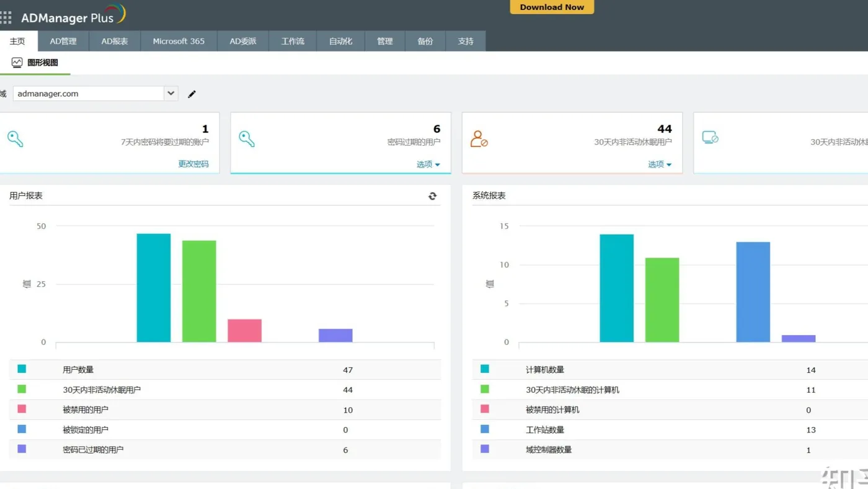Click the 更改密码 link
The width and height of the screenshot is (868, 489).
(193, 164)
